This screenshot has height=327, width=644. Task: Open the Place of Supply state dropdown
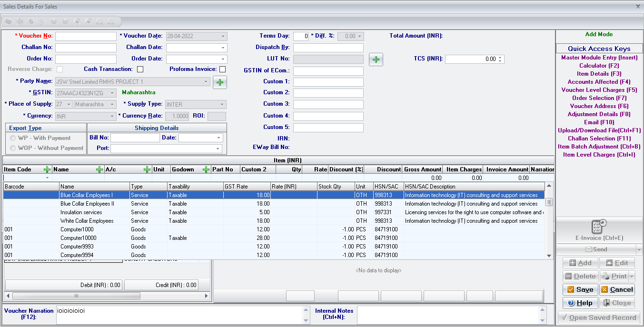pos(112,105)
